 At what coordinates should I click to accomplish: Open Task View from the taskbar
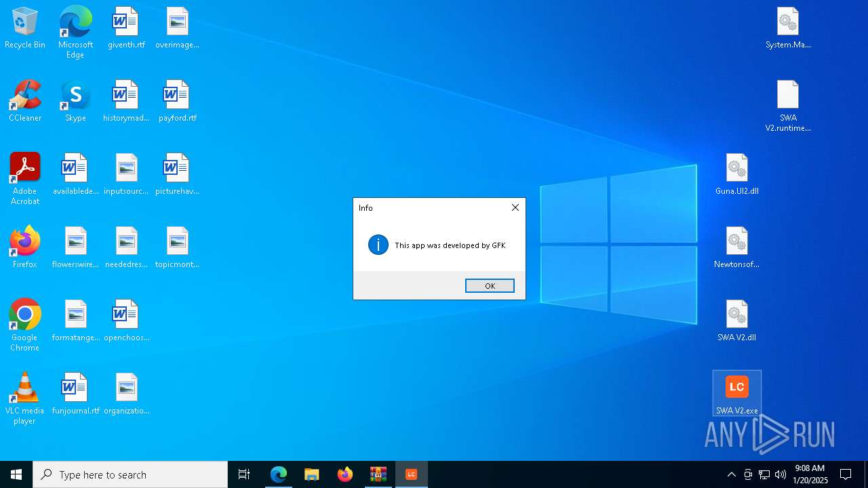pyautogui.click(x=244, y=474)
